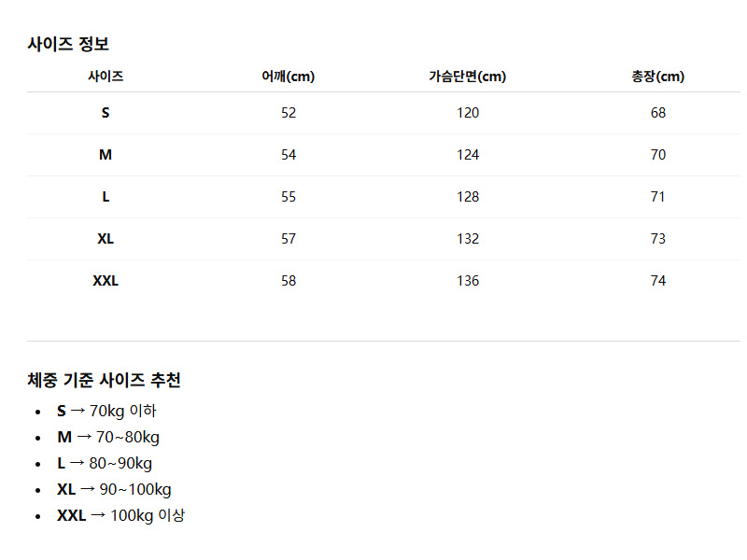Click the 사이즈 정보 heading
The width and height of the screenshot is (747, 560).
(x=68, y=44)
